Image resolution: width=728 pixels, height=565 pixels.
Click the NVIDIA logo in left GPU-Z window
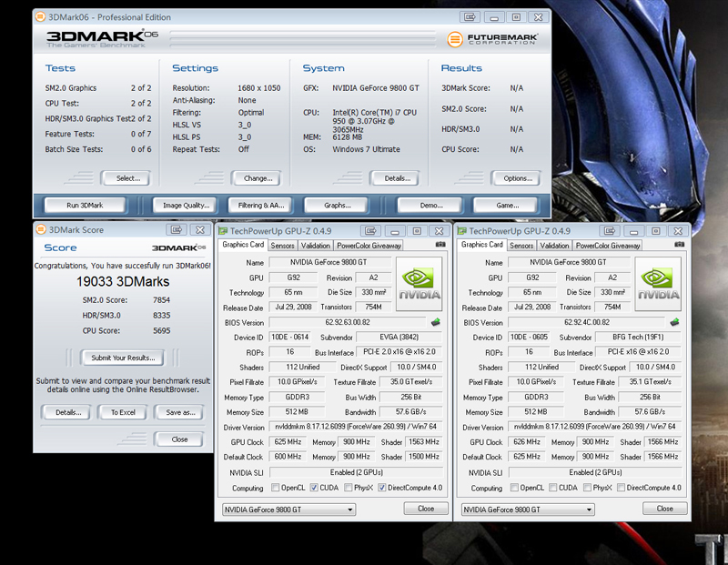point(420,284)
